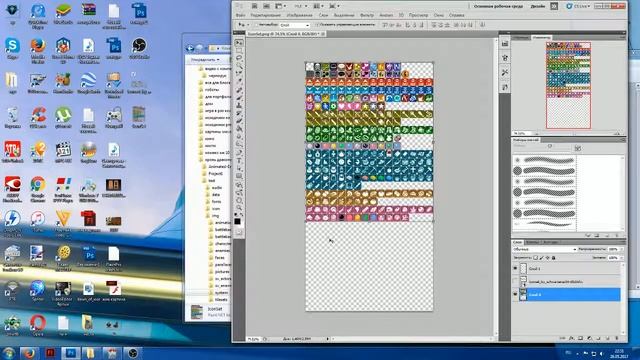The height and width of the screenshot is (360, 640).
Task: Open the Windows Start menu
Action: pos(9,353)
